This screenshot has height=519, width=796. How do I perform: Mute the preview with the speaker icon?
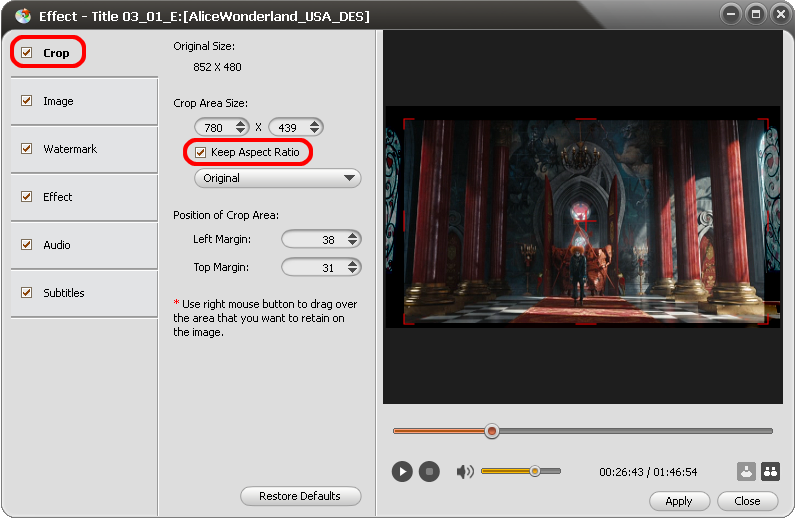tap(465, 472)
